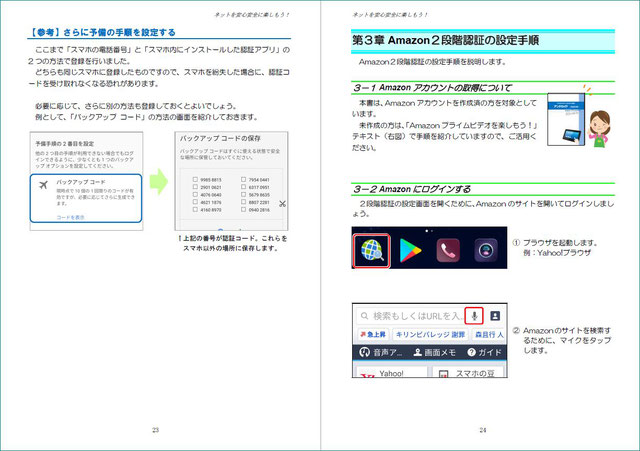Open the Google Play Store app icon
The width and height of the screenshot is (640, 451).
(410, 250)
